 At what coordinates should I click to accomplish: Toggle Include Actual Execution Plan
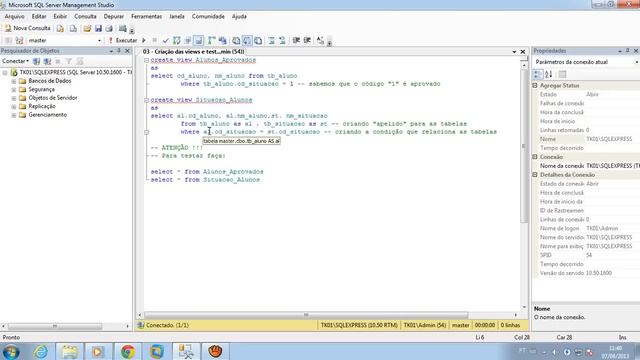pos(211,40)
